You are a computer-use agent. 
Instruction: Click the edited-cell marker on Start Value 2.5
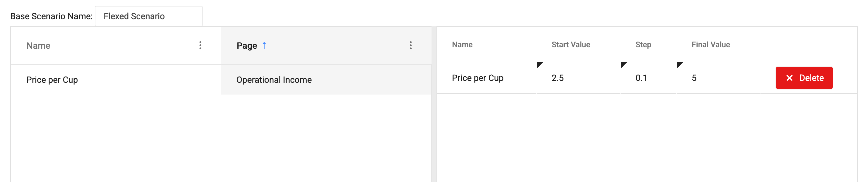click(539, 65)
